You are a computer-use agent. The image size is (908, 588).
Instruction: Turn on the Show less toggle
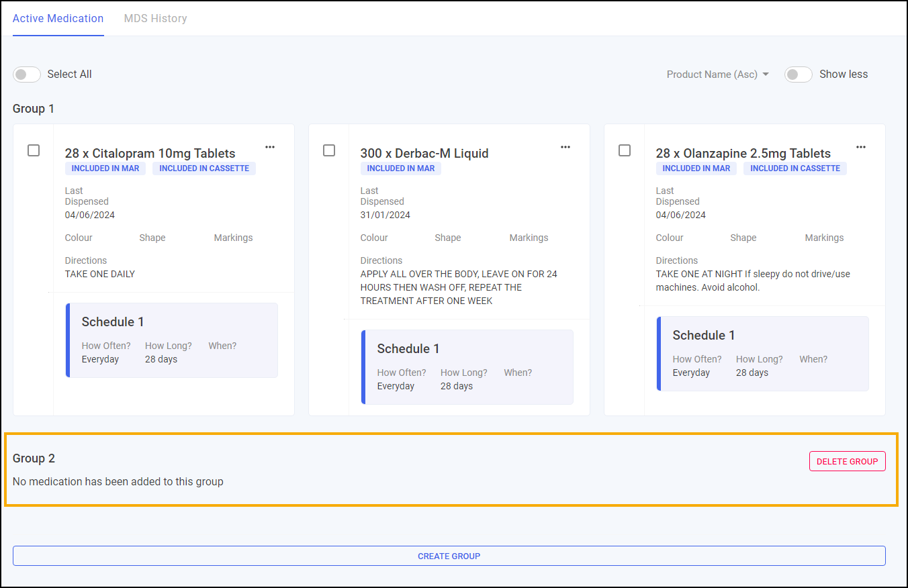click(798, 75)
